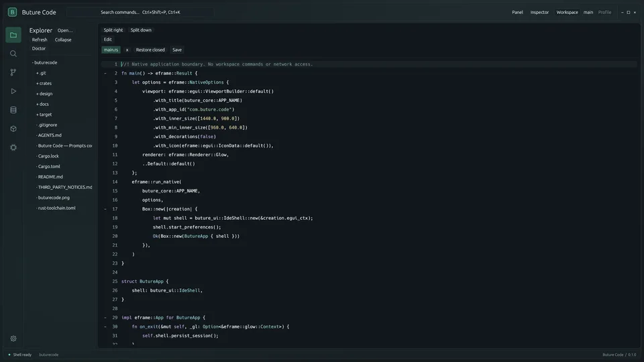The height and width of the screenshot is (362, 644).
Task: Expand the crates folder
Action: [44, 83]
